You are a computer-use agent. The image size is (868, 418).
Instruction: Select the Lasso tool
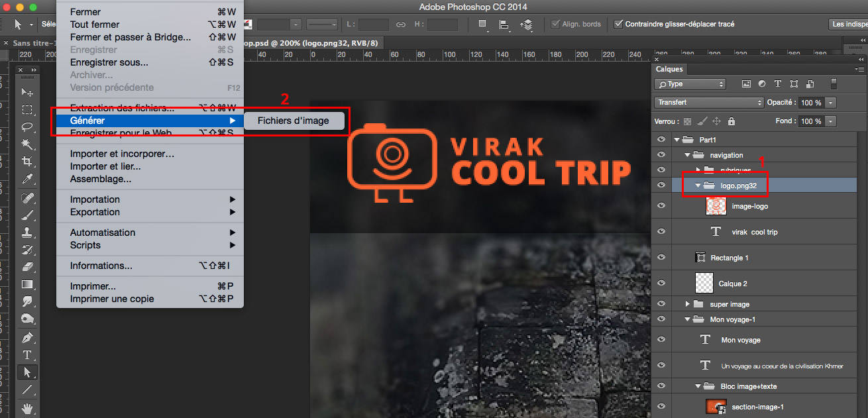(27, 127)
